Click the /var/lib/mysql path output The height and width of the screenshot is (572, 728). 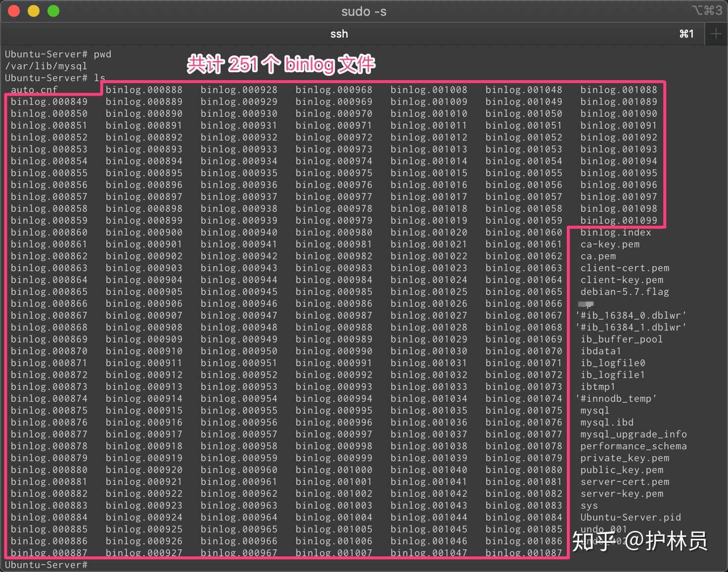45,66
